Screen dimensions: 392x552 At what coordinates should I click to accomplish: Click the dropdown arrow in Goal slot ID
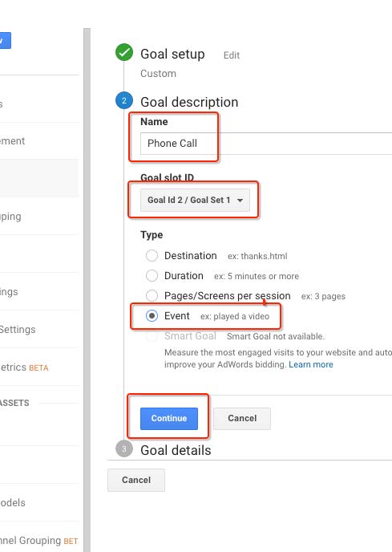240,201
